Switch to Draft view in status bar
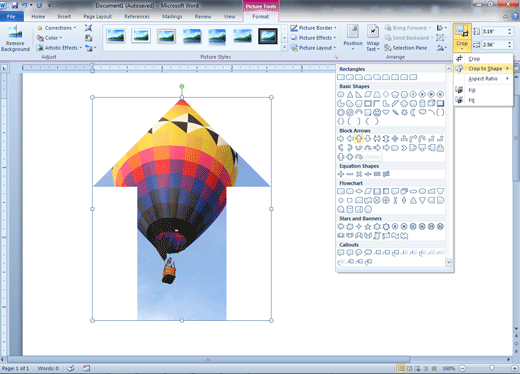Screen dimensions: 520x374 [434, 368]
